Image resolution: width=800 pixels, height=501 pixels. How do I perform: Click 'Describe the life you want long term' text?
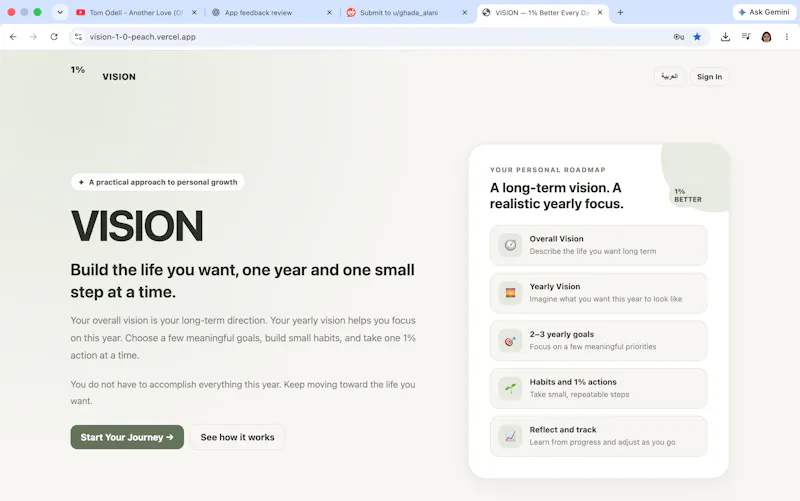pyautogui.click(x=593, y=251)
